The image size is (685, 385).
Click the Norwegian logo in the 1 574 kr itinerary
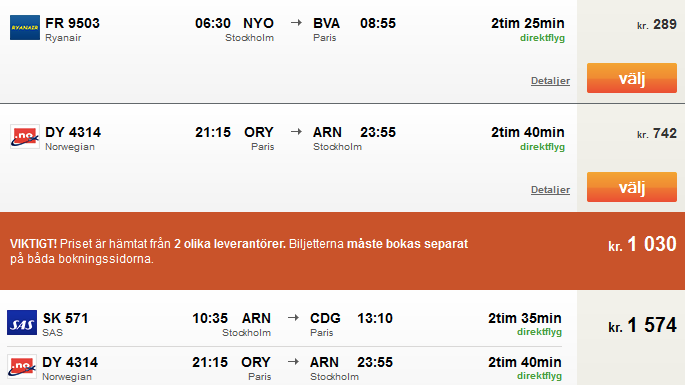[x=22, y=366]
